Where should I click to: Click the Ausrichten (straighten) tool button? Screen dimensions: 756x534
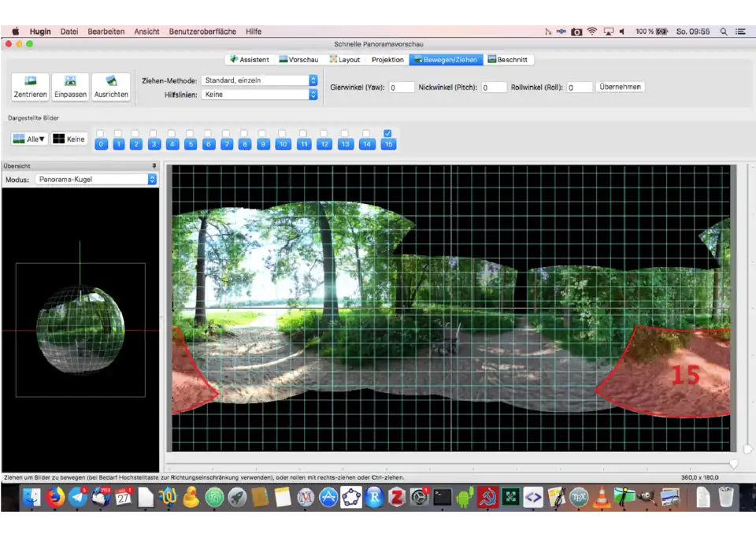point(111,87)
